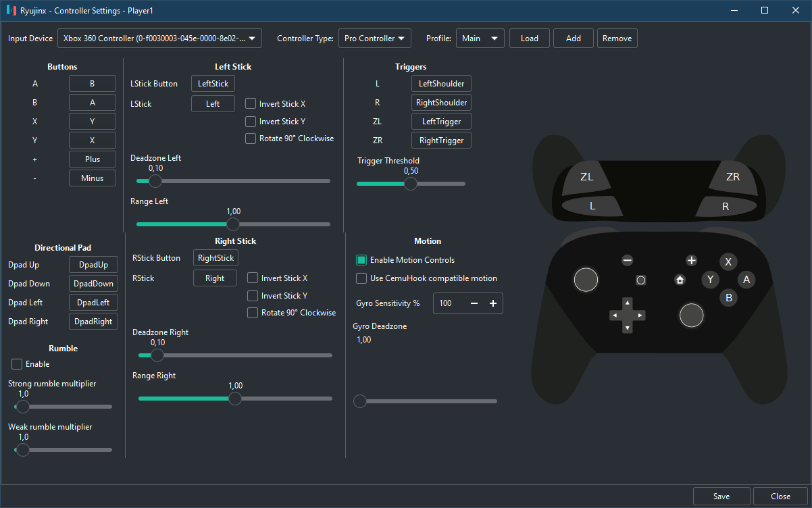Rebind the Plus button mapping
This screenshot has width=812, height=508.
(x=93, y=159)
